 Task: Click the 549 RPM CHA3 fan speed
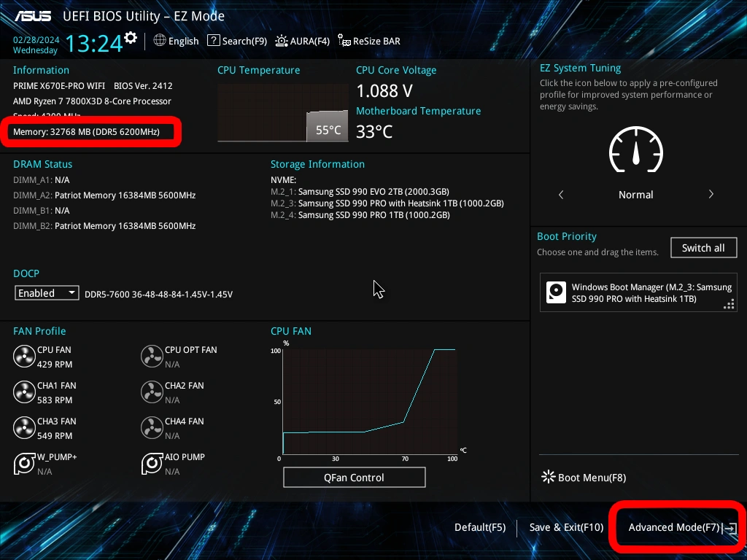[x=55, y=436]
